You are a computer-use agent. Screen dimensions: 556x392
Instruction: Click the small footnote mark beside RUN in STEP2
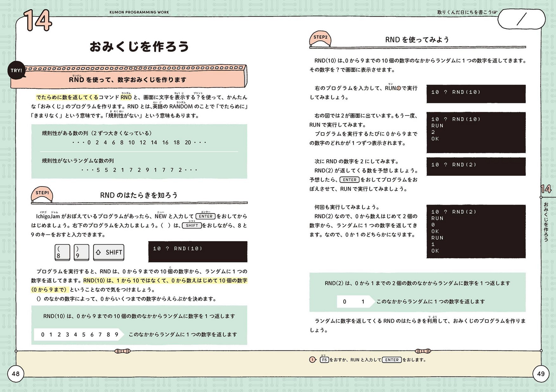pyautogui.click(x=399, y=88)
